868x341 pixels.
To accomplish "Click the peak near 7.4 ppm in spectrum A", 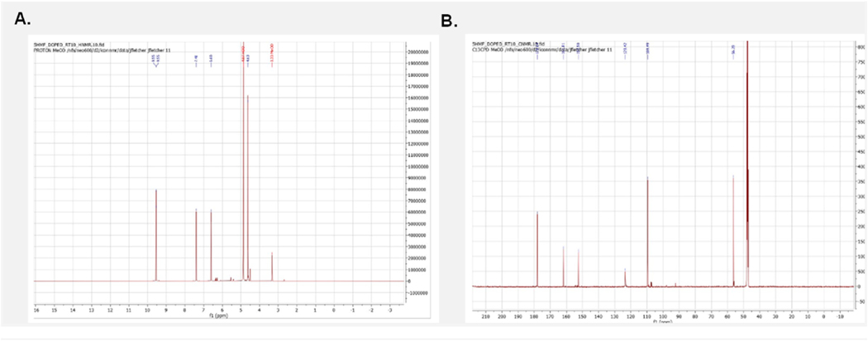I will 197,245.
